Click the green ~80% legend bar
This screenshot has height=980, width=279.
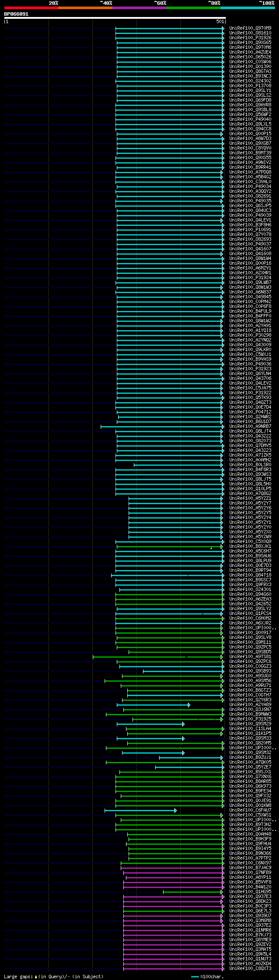coord(194,8)
